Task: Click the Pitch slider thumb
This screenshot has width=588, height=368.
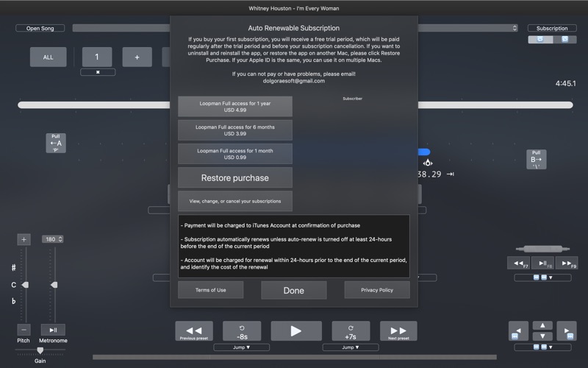Action: (25, 285)
